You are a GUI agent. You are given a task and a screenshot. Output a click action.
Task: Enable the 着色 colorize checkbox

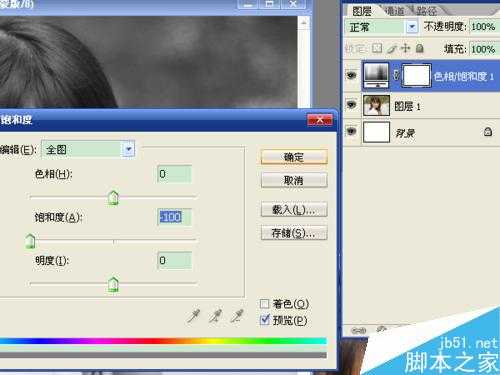coord(264,304)
